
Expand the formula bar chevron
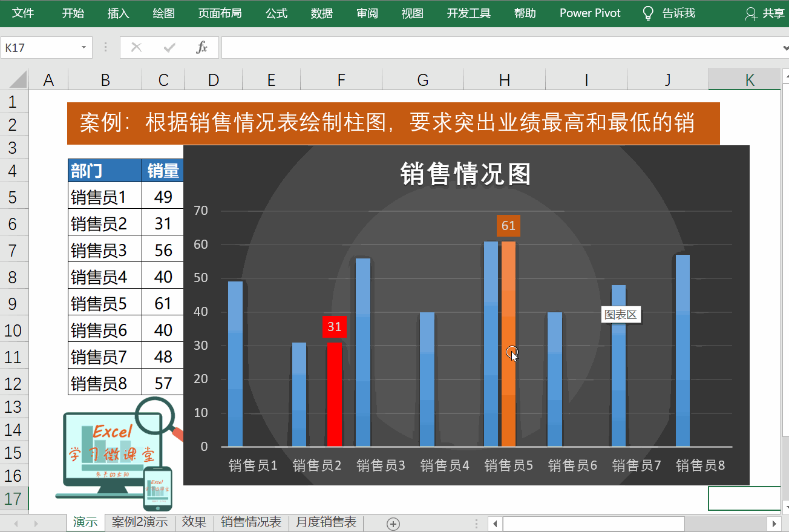[x=785, y=47]
